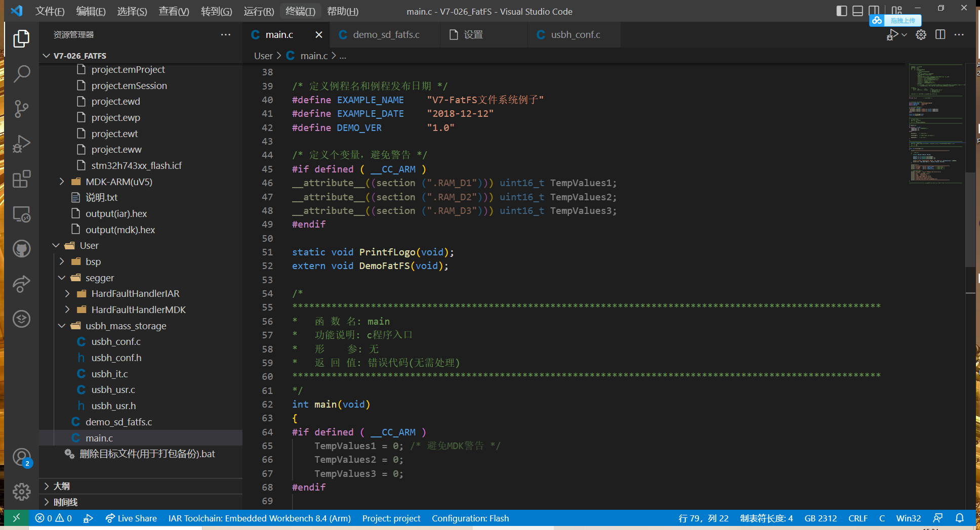This screenshot has height=530, width=980.
Task: Open the Run and Debug view
Action: 21,144
